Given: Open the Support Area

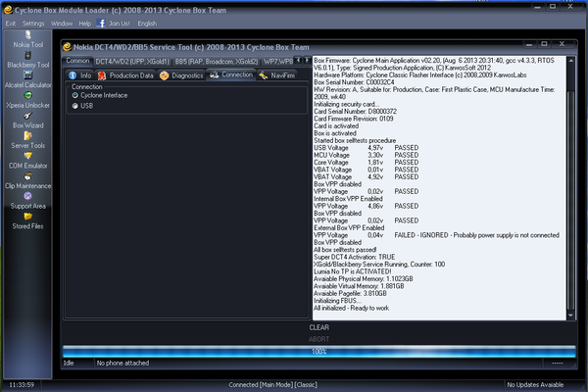Looking at the screenshot, I should (27, 201).
